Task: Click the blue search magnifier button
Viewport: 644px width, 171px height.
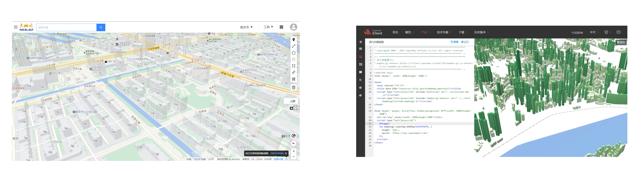Action: pos(101,27)
